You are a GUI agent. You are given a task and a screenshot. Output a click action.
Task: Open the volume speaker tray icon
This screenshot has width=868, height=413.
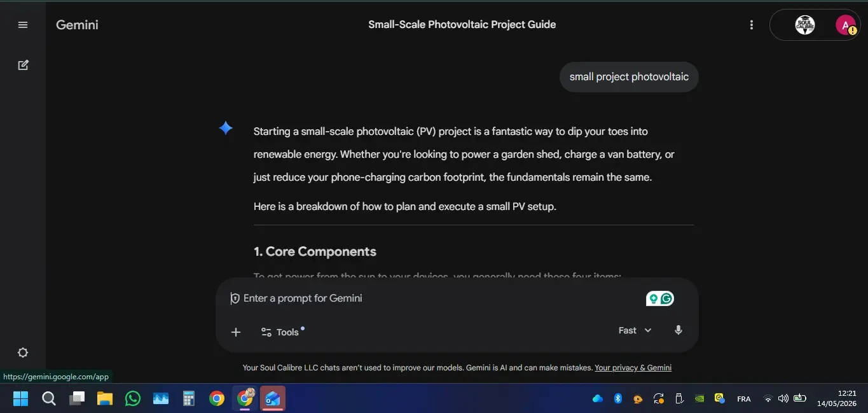pos(783,398)
